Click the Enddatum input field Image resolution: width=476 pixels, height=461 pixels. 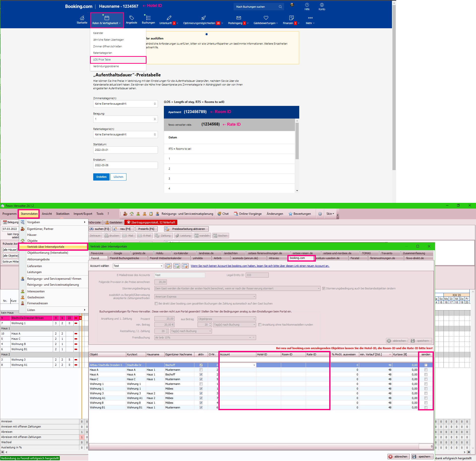tap(125, 165)
